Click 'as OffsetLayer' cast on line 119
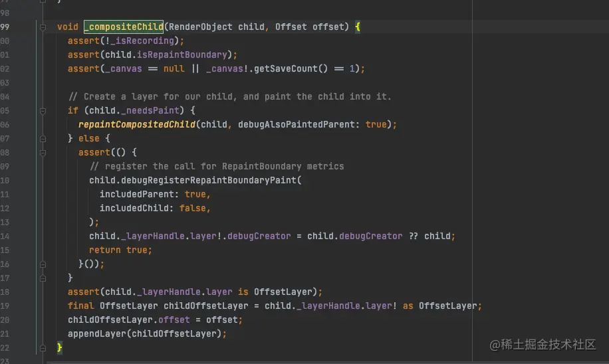This screenshot has height=364, width=609. (439, 306)
